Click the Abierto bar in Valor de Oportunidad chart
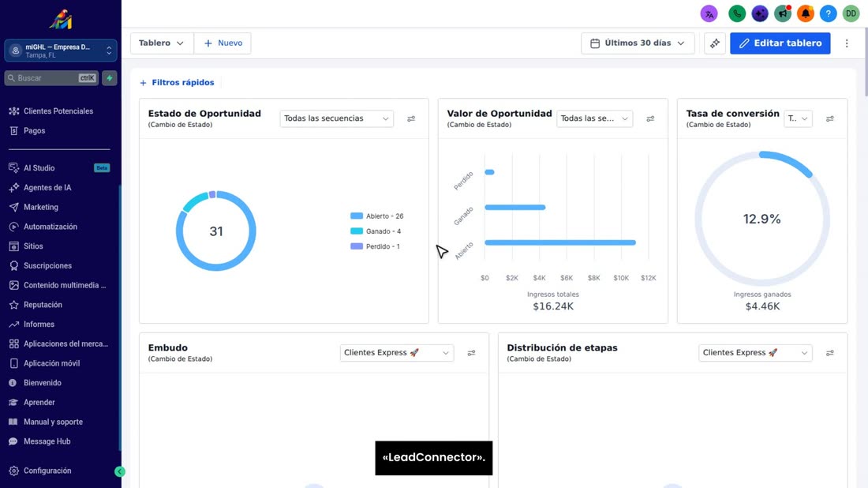 (560, 242)
